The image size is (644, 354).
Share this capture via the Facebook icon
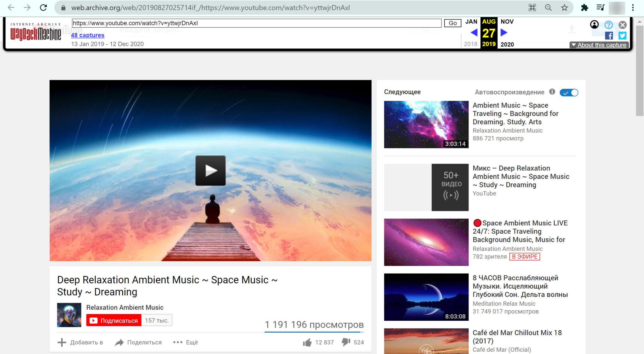(x=609, y=36)
